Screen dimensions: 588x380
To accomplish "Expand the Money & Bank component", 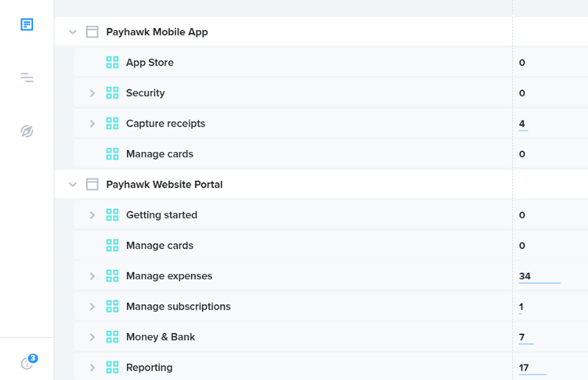I will point(93,337).
